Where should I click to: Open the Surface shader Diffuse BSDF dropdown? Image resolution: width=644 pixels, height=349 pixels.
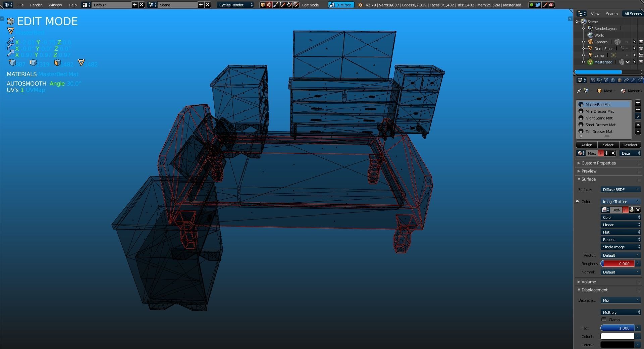621,190
